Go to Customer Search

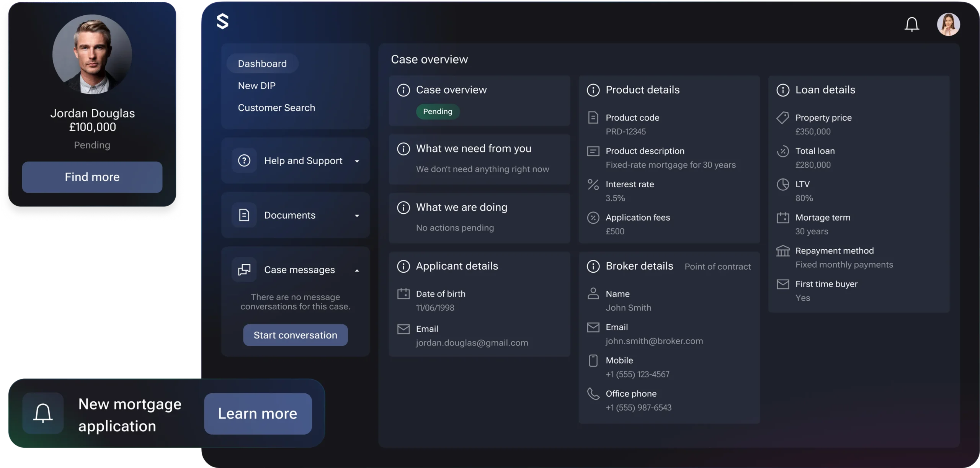pos(276,108)
